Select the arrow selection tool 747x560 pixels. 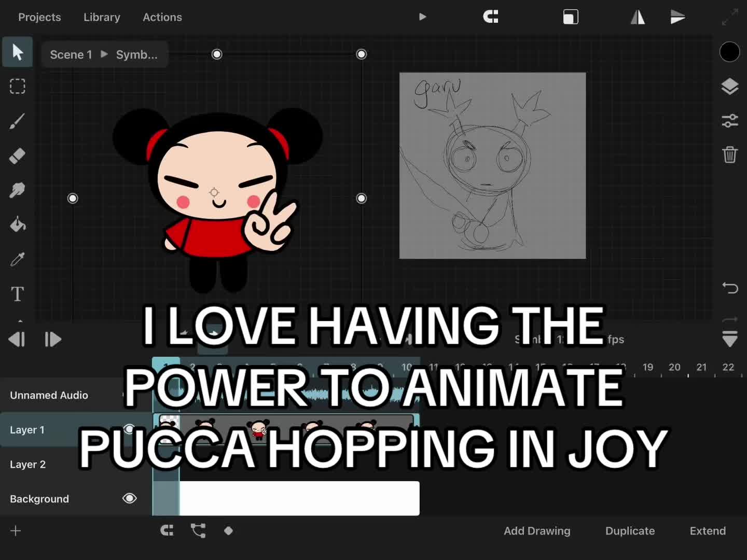18,52
